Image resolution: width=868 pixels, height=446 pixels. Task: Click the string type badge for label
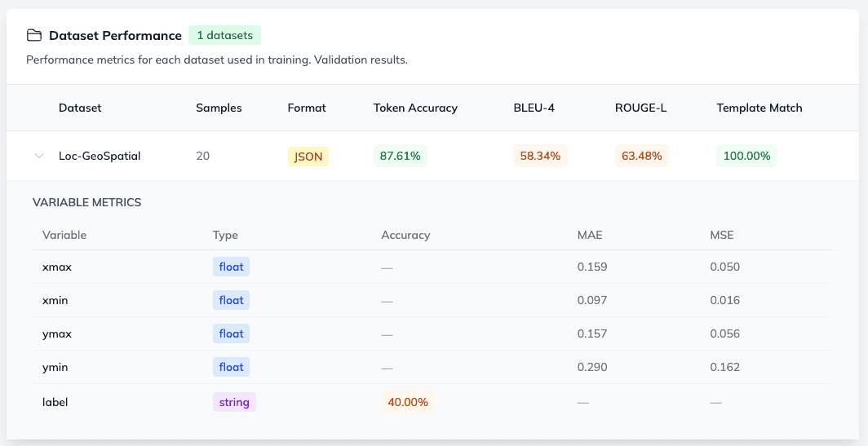(234, 402)
